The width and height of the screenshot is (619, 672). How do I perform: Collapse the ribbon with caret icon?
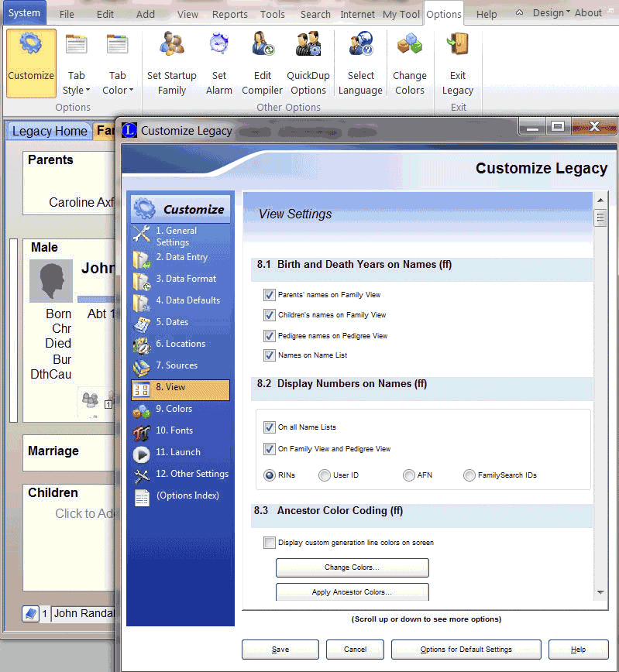[x=519, y=13]
